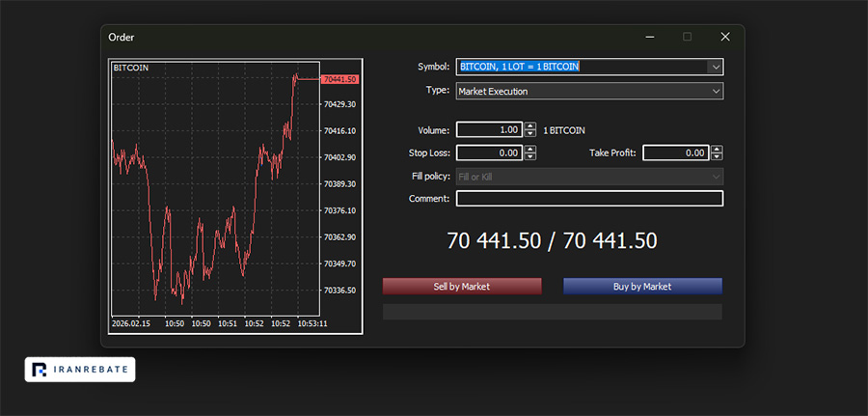Click the 1 BITCOIN volume text
The width and height of the screenshot is (868, 416).
pos(564,130)
